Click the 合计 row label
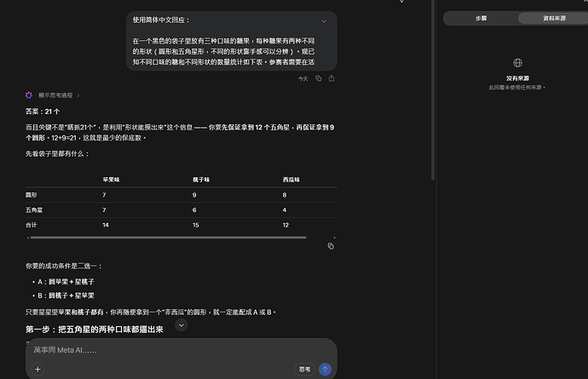The width and height of the screenshot is (588, 379). pyautogui.click(x=32, y=225)
